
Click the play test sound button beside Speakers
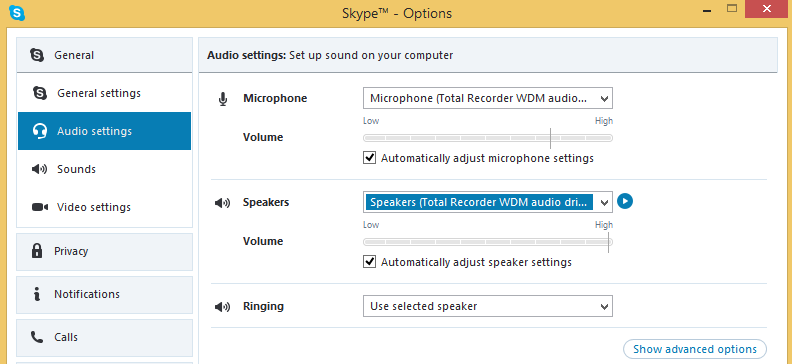click(x=625, y=201)
